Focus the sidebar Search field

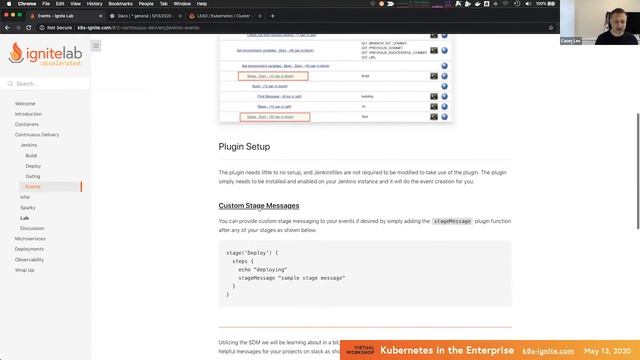click(45, 84)
